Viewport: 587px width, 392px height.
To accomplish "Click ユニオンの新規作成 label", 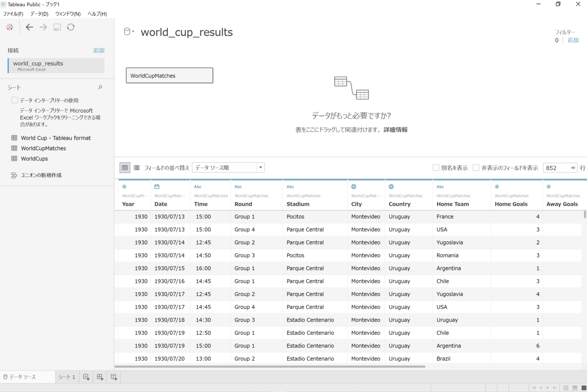I will coord(41,175).
